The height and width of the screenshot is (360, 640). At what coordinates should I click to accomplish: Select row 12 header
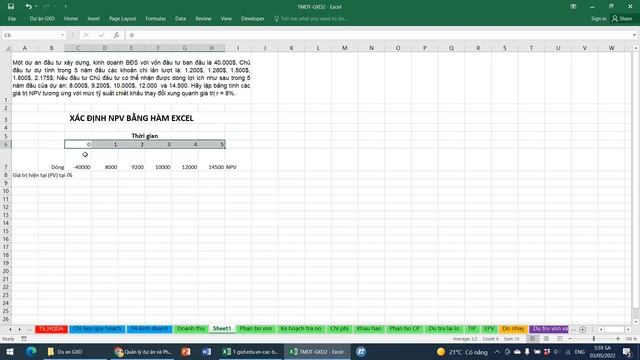(6, 207)
